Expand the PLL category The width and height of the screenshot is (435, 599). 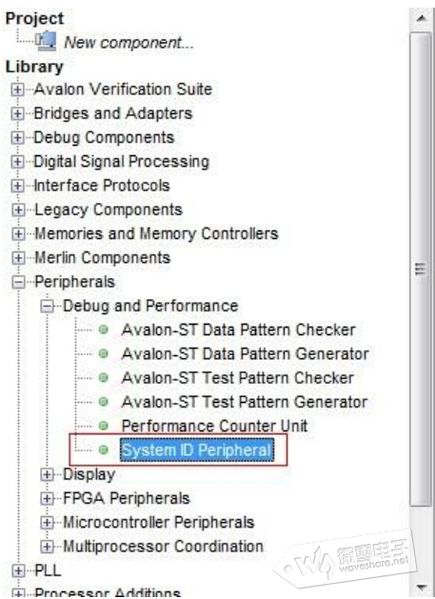[x=18, y=571]
